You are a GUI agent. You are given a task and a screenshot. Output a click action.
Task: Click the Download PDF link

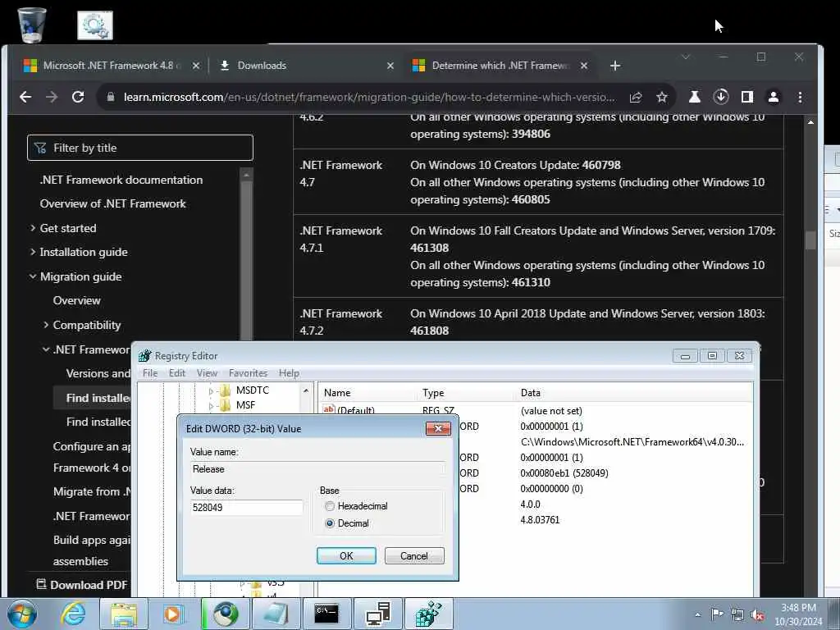coord(82,585)
